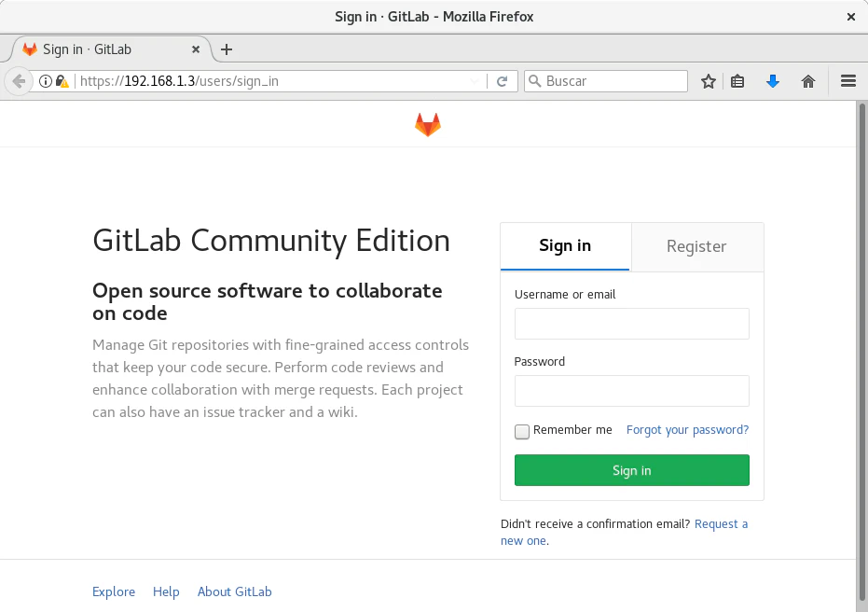
Task: Open the Forgot your password link
Action: coord(687,430)
